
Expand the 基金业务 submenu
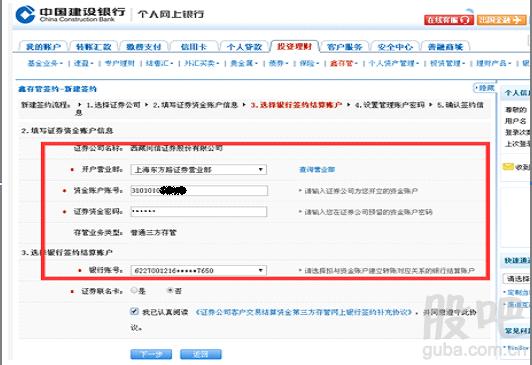pyautogui.click(x=45, y=63)
